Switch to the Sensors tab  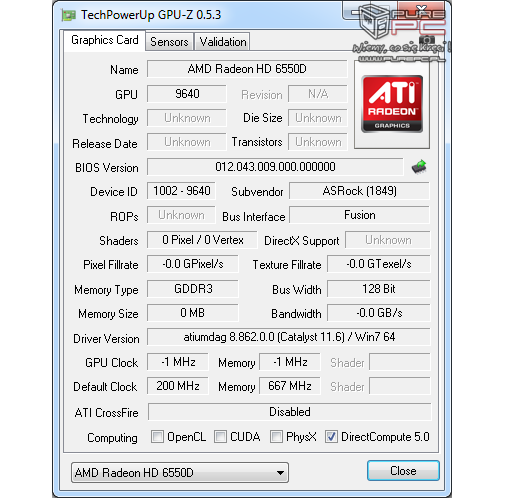pos(169,42)
